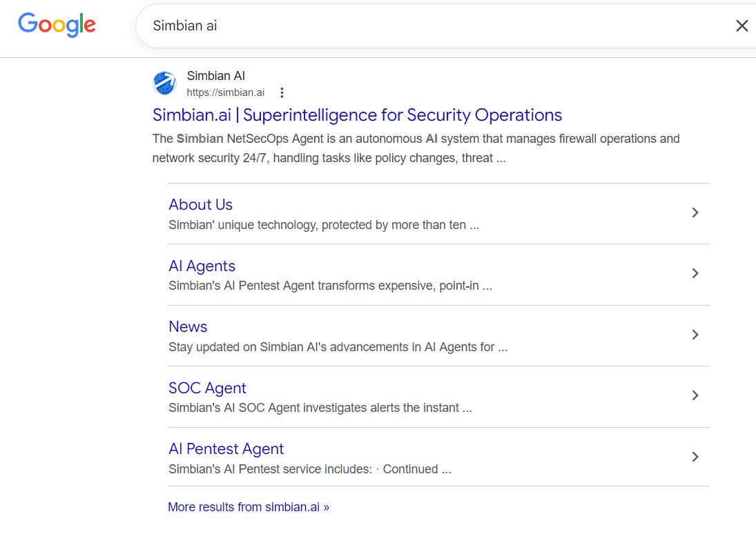Open the About Us link
This screenshot has width=756, height=534.
[200, 204]
